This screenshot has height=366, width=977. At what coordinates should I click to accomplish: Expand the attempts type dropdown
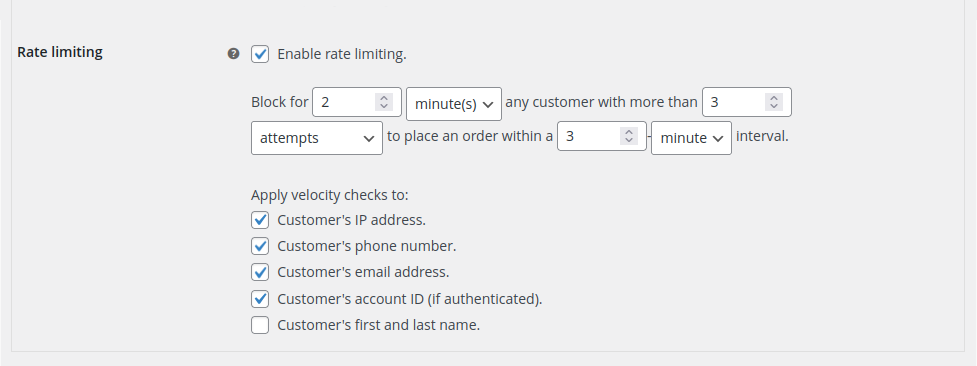(317, 138)
